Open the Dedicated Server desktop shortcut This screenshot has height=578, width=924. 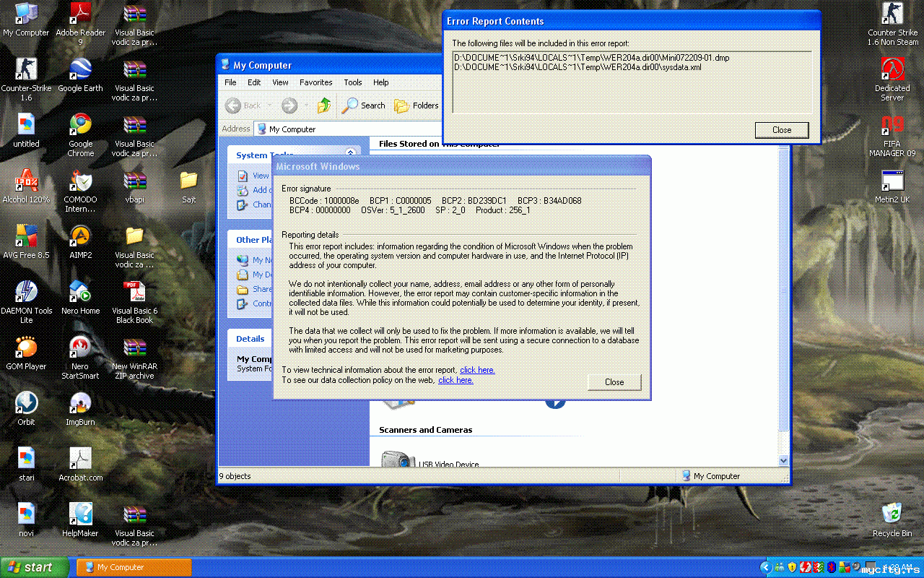(892, 80)
